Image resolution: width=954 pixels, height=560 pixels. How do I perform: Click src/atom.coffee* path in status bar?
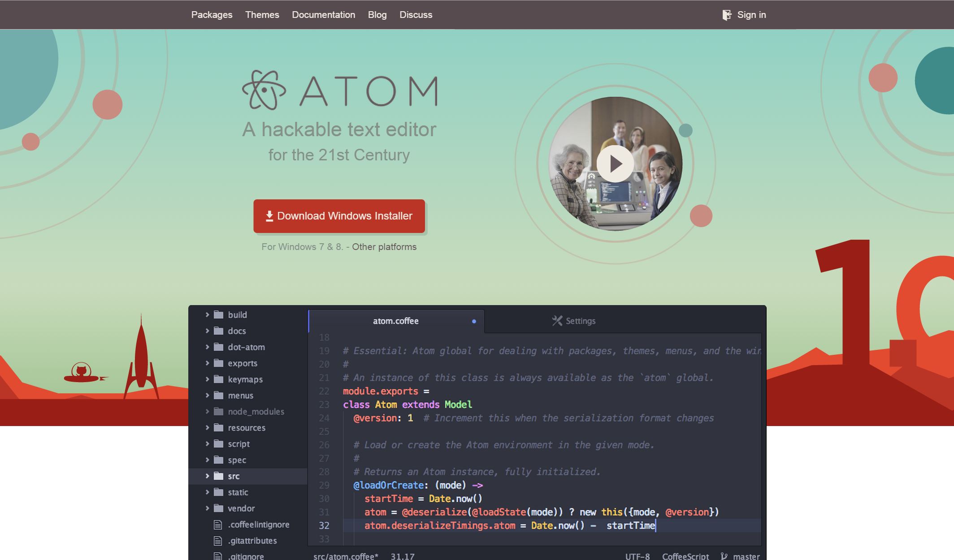coord(346,556)
